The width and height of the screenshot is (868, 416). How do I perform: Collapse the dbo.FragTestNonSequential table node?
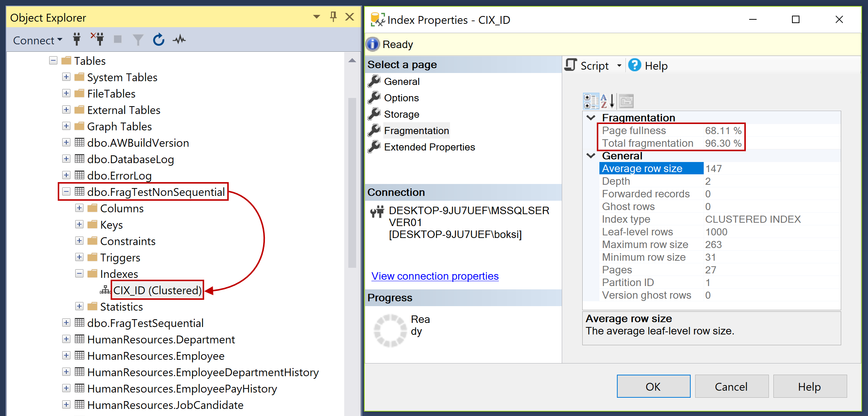pyautogui.click(x=66, y=192)
